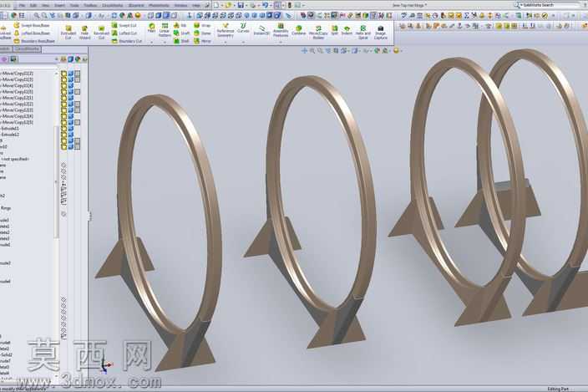The width and height of the screenshot is (588, 392).
Task: Click the Undo icon in the top toolbar
Action: [265, 5]
